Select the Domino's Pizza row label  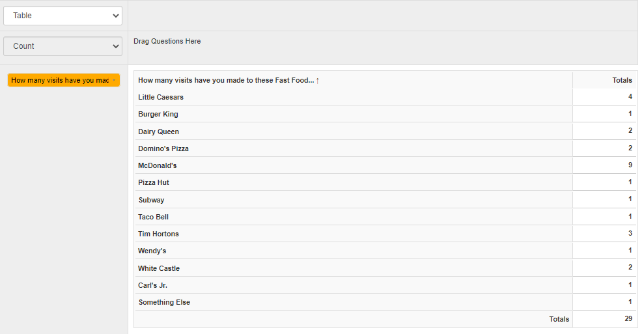pos(163,149)
